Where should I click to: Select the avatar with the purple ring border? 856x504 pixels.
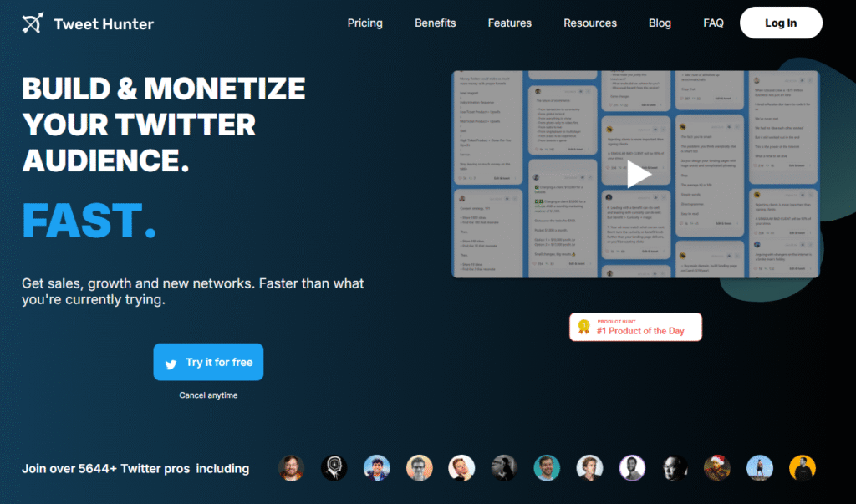click(632, 468)
